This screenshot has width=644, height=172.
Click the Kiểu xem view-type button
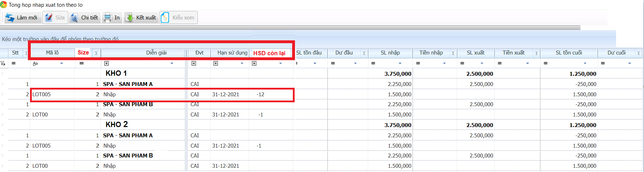click(x=178, y=18)
